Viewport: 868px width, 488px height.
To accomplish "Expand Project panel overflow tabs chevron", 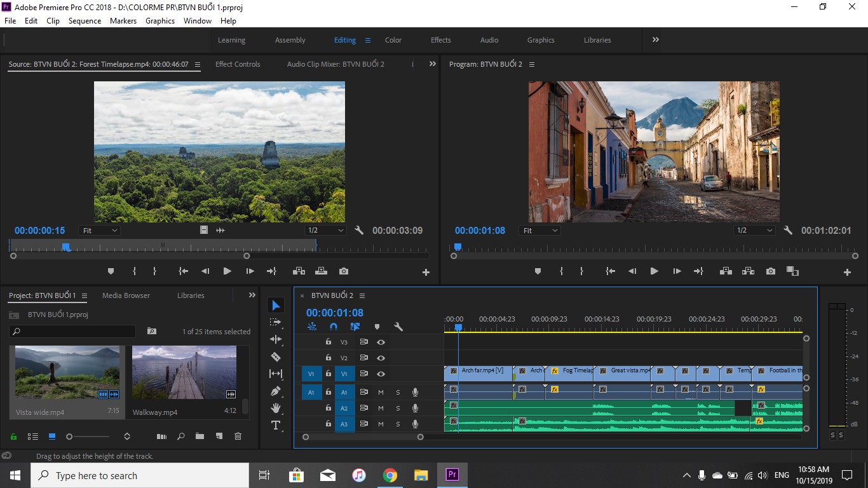I will tap(252, 295).
